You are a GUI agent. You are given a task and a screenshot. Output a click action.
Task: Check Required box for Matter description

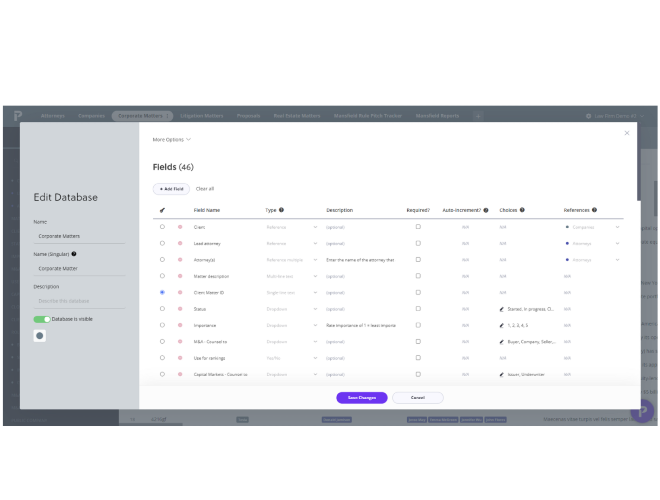pyautogui.click(x=418, y=276)
